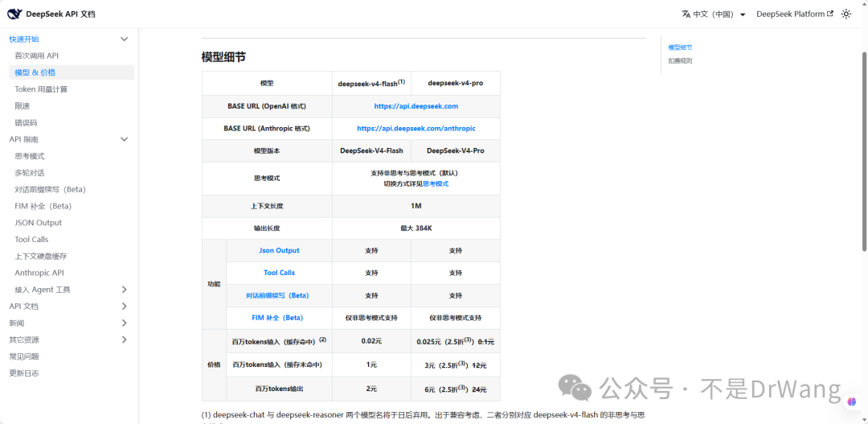868x424 pixels.
Task: Collapse the API 指南 section chevron
Action: [x=124, y=139]
